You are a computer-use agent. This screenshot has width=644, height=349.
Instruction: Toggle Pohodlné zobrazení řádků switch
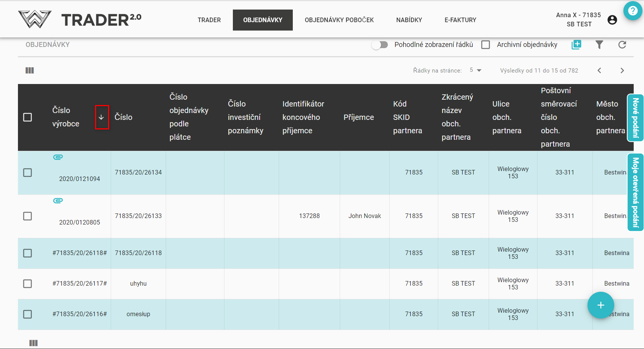tap(380, 45)
